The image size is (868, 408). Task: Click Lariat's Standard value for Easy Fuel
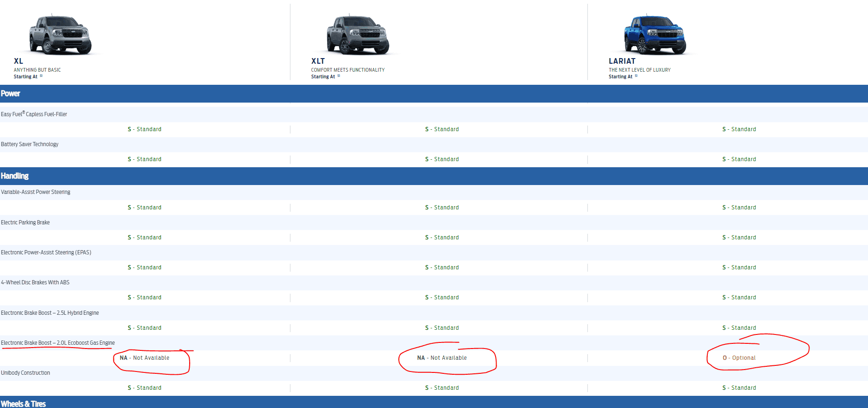[739, 129]
